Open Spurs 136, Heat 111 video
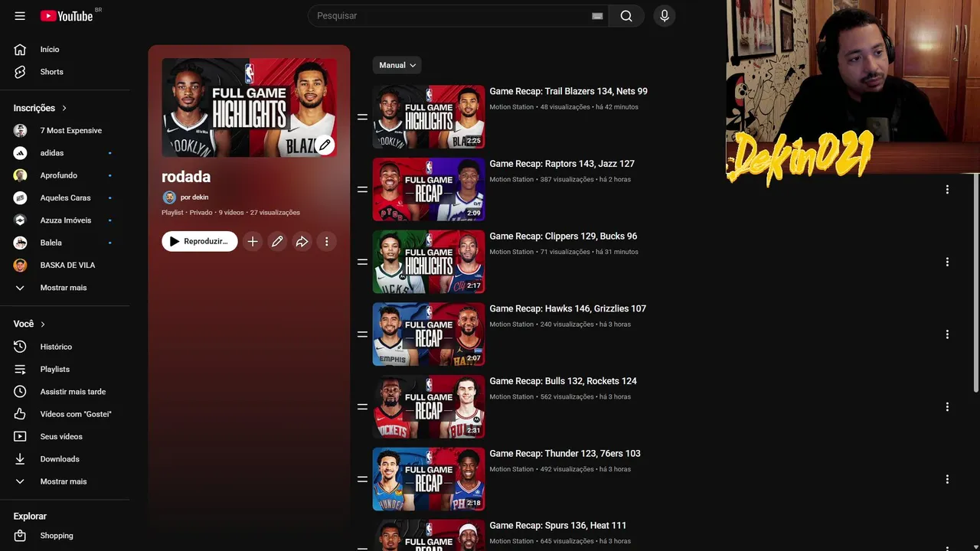Viewport: 980px width, 551px height. pyautogui.click(x=558, y=526)
